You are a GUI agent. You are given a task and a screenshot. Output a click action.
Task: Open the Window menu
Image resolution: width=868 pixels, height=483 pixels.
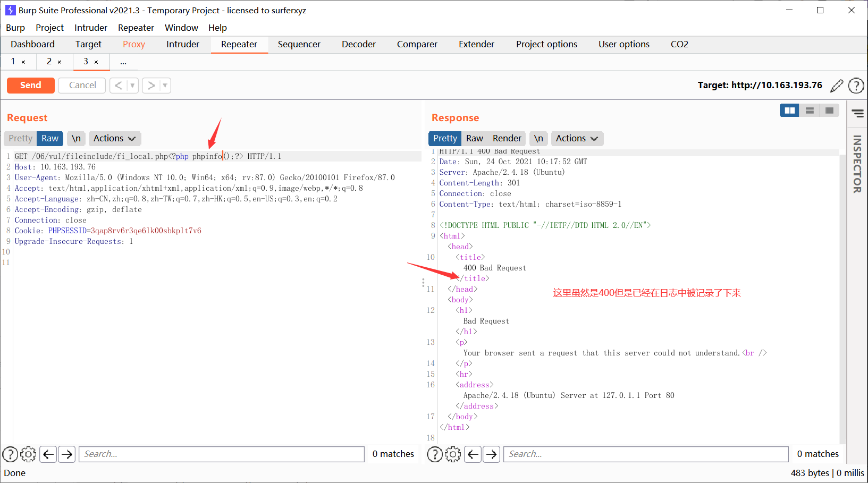[181, 28]
